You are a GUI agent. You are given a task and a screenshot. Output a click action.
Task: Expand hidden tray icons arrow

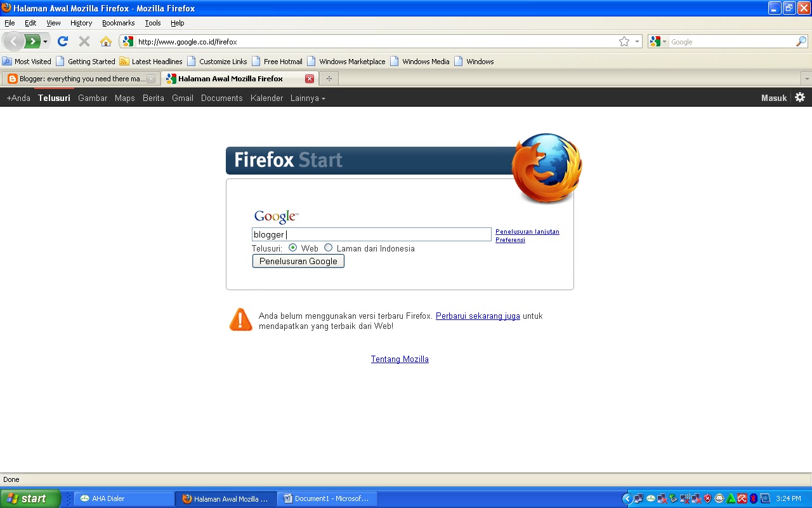point(627,498)
